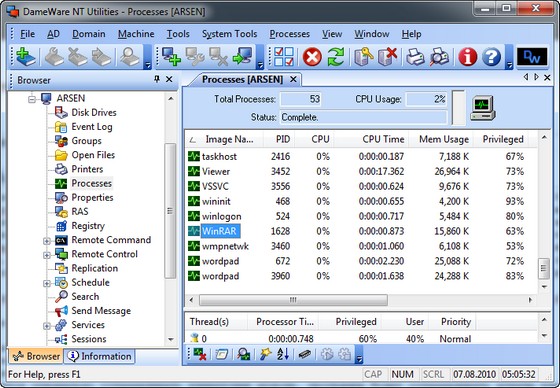Expand the Remote Command node

tap(46, 241)
